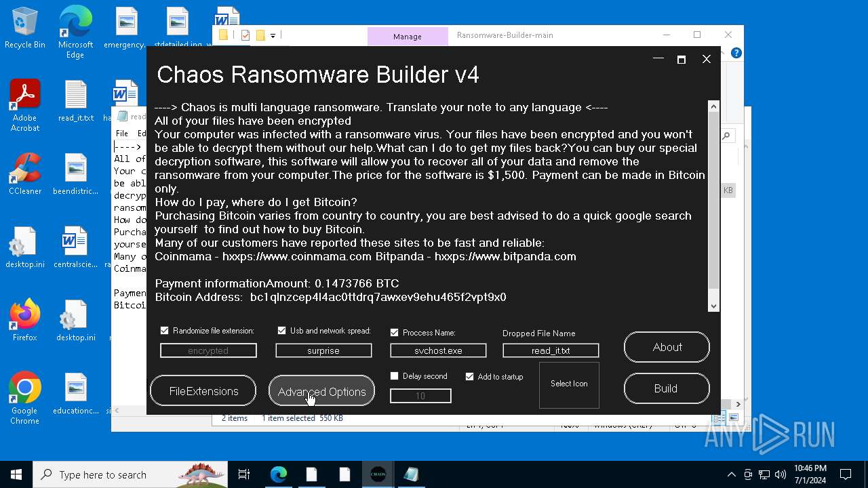Select the educationc image file icon

76,394
